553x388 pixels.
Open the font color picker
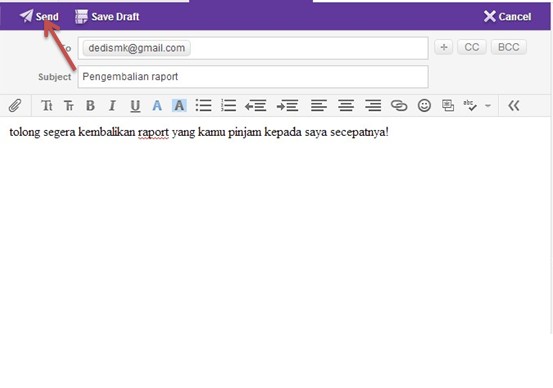pyautogui.click(x=157, y=105)
